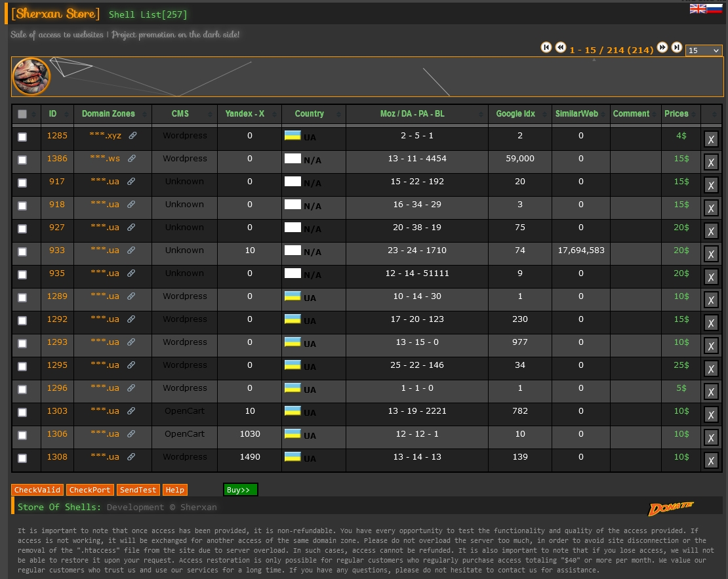728x579 pixels.
Task: Open the rows-per-page dropdown showing 15
Action: [x=703, y=50]
